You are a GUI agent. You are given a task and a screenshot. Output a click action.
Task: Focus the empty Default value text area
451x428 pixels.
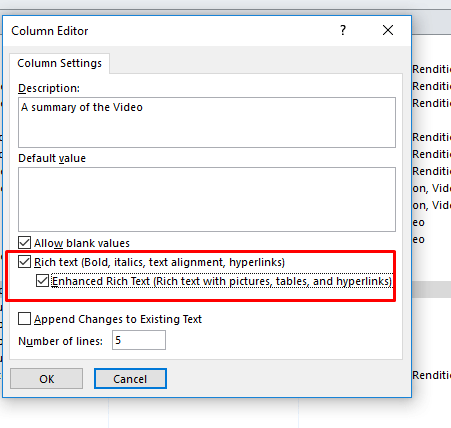tap(207, 199)
